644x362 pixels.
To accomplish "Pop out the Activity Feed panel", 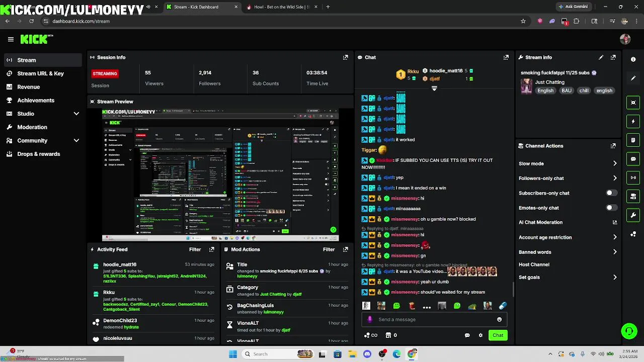I will pyautogui.click(x=211, y=249).
